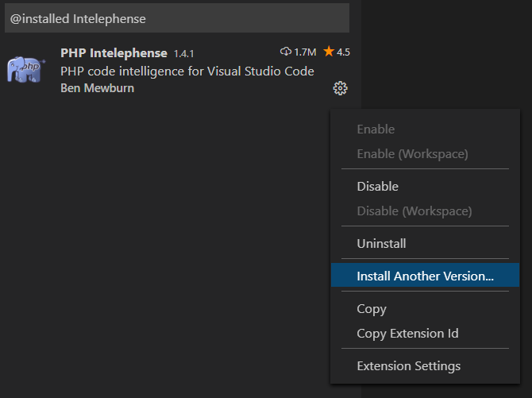Screen dimensions: 532x398
Task: Click Copy in the context menu
Action: 425,309
